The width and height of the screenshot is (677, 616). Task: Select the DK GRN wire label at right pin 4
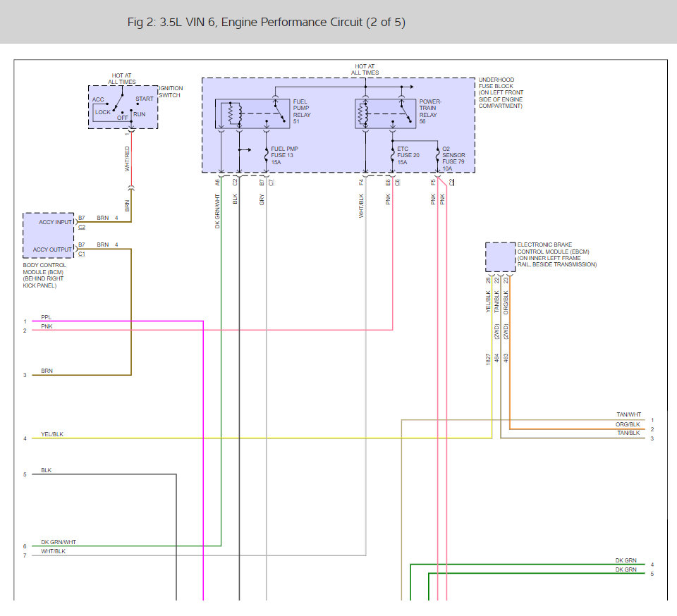pyautogui.click(x=626, y=560)
